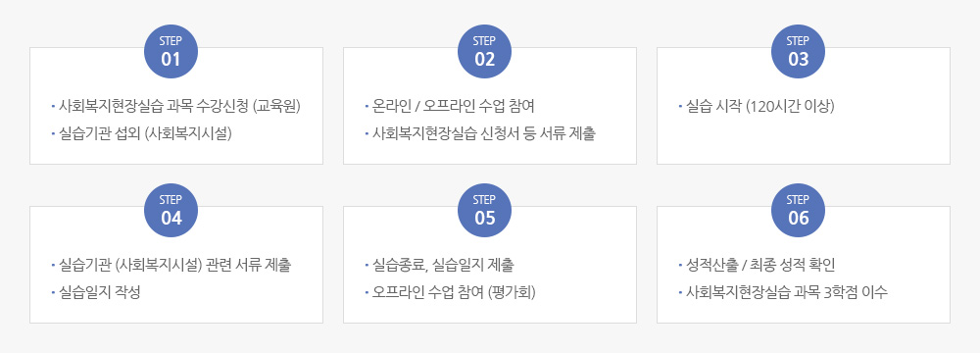Viewport: 980px width, 353px height.
Task: Click '실습종료, 실습일지 제출' text
Action: (443, 266)
